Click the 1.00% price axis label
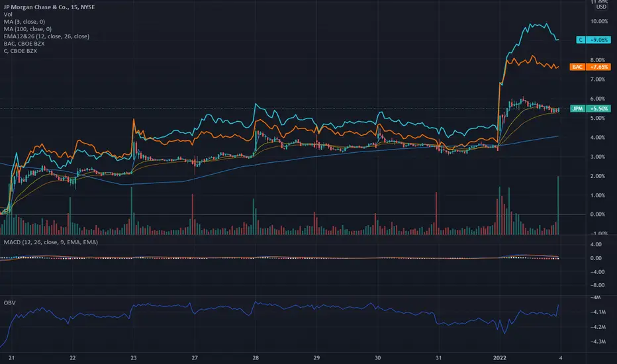The height and width of the screenshot is (364, 617). point(598,195)
